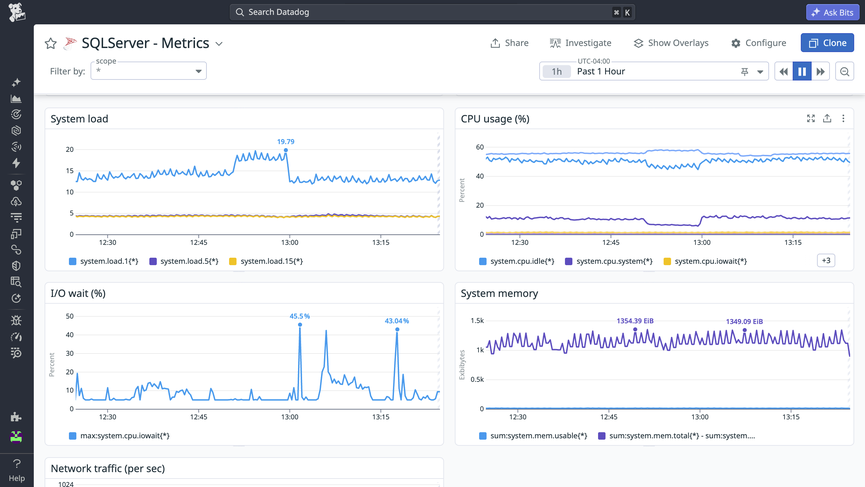This screenshot has height=487, width=865.
Task: Toggle sum:system.mem.usable{*} legend series
Action: pos(533,436)
